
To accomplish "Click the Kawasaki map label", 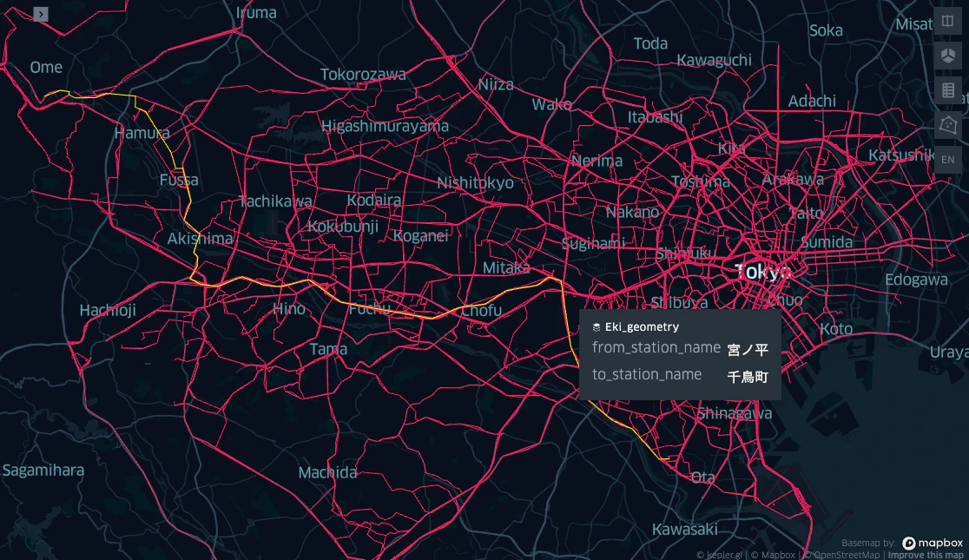I will point(685,529).
